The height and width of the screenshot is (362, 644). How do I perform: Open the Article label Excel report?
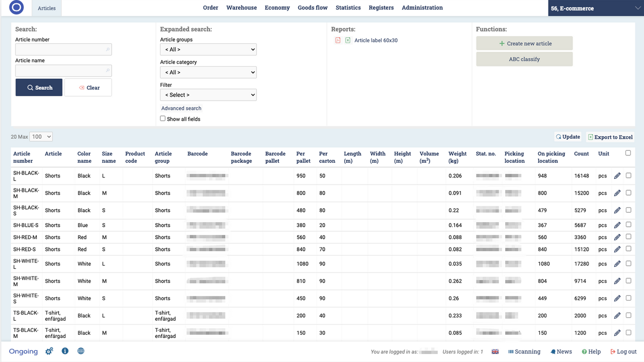tap(347, 40)
